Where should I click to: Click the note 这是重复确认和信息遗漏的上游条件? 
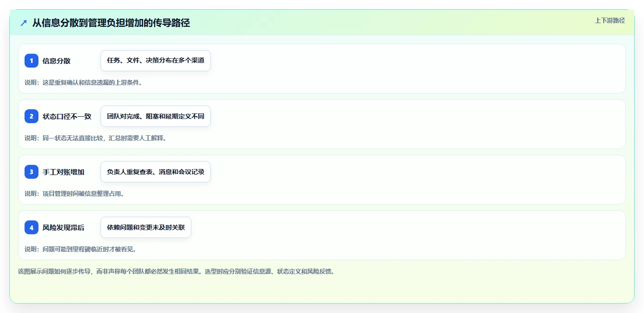[83, 82]
